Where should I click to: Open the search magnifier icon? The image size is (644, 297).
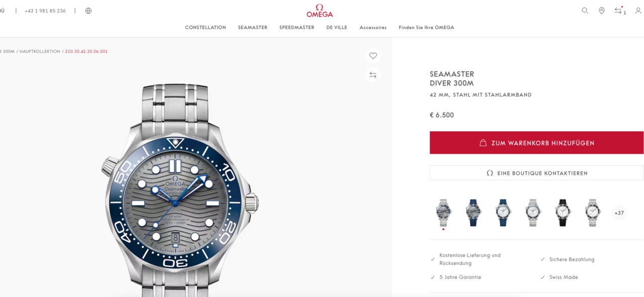(585, 11)
